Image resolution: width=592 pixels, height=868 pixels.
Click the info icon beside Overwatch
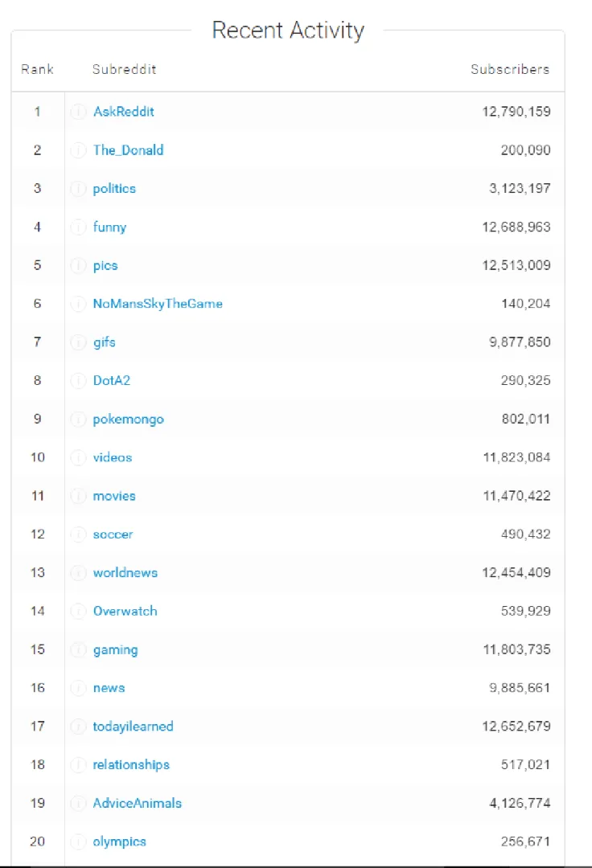point(79,611)
